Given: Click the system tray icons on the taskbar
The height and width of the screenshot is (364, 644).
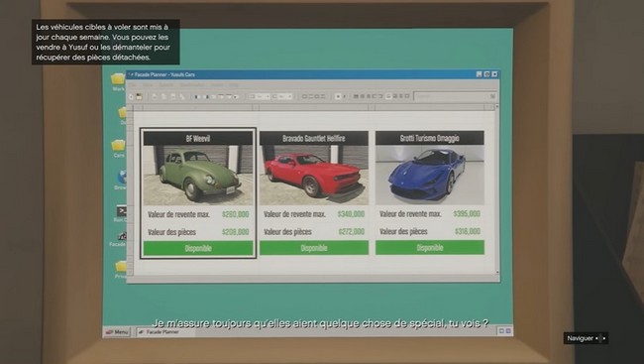Looking at the screenshot, I should [504, 330].
